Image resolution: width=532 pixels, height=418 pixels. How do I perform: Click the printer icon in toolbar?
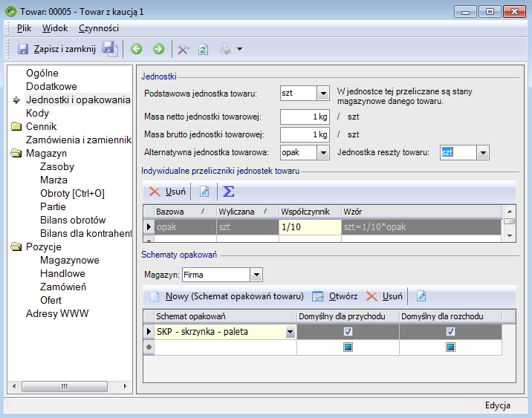(x=226, y=49)
